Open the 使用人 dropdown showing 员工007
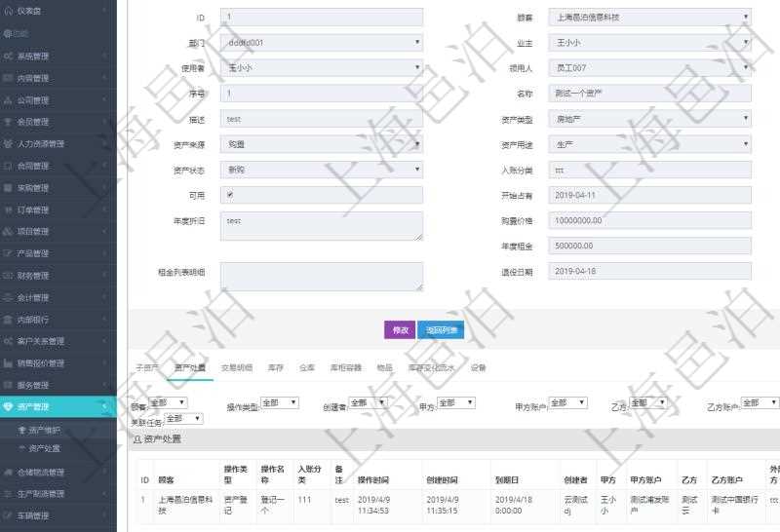This screenshot has height=532, width=780. pyautogui.click(x=650, y=67)
